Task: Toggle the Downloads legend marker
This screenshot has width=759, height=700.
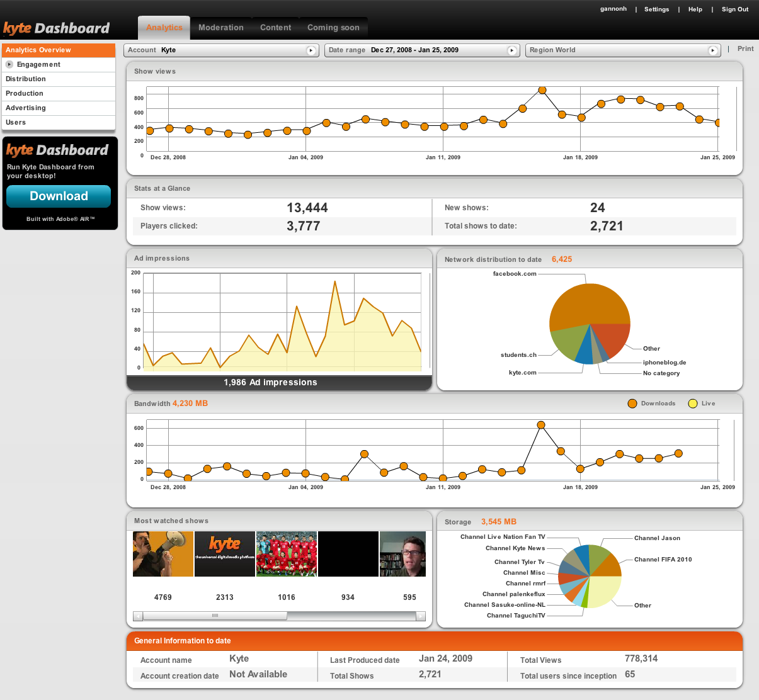Action: coord(632,404)
